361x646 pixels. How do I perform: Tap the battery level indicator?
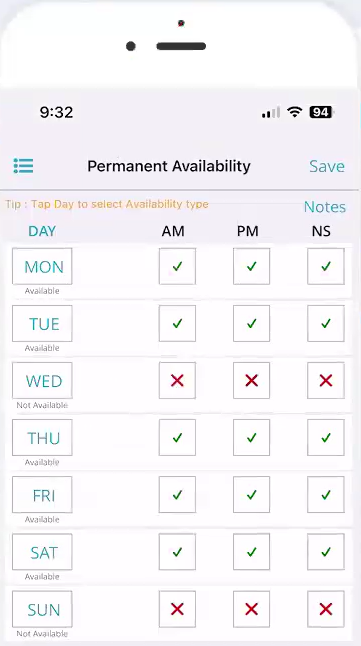click(322, 112)
